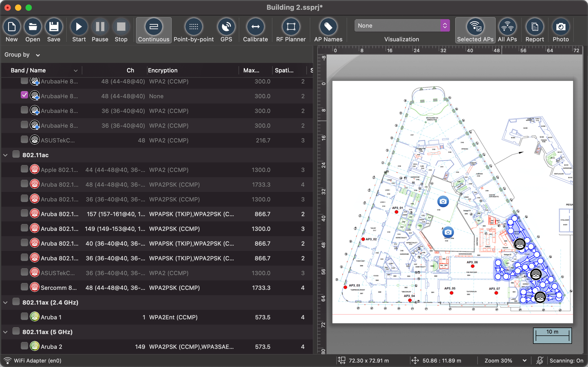Create a New project
Image resolution: width=588 pixels, height=367 pixels.
pos(12,29)
